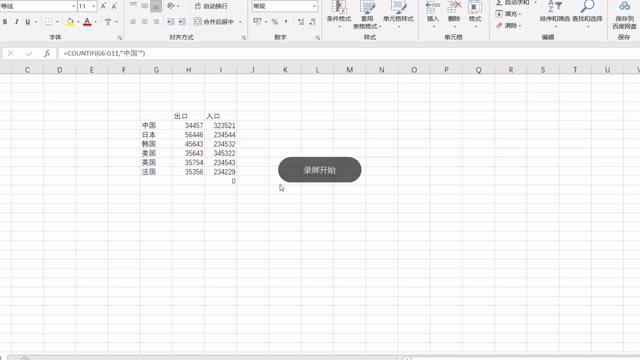640x360 pixels.
Task: Click decrease decimal icon
Action: point(312,22)
